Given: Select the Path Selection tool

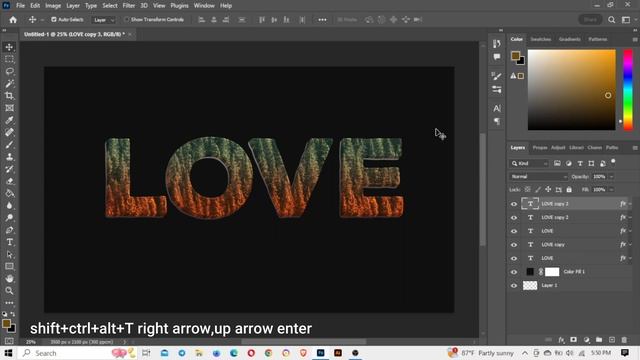Looking at the screenshot, I should 9,254.
